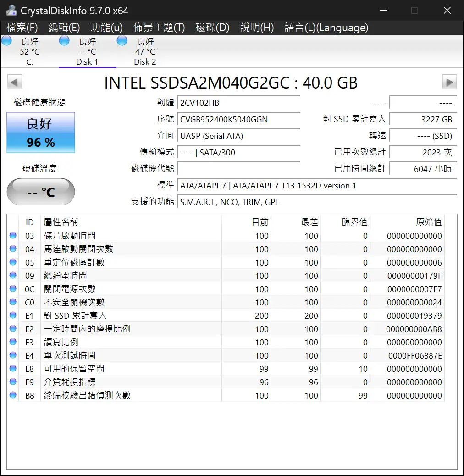Click status orb of attribute 05 row
Image resolution: width=464 pixels, height=476 pixels.
click(13, 262)
